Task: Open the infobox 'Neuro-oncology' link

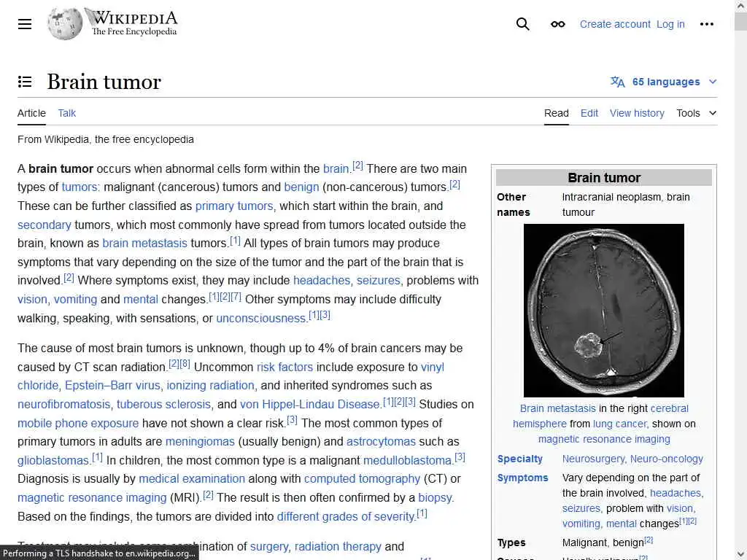Action: tap(667, 459)
